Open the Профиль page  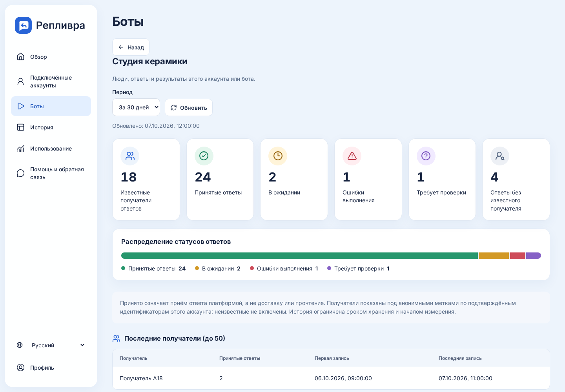(51, 368)
